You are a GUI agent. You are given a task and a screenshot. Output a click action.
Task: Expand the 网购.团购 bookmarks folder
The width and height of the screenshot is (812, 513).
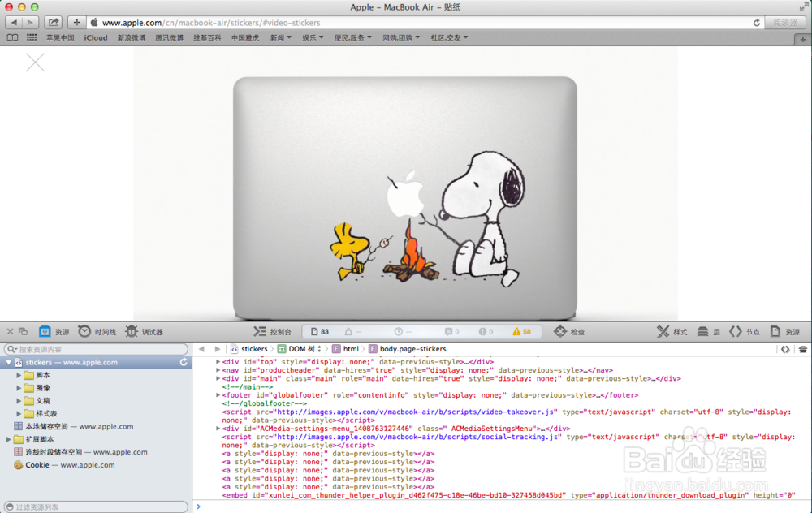point(401,38)
